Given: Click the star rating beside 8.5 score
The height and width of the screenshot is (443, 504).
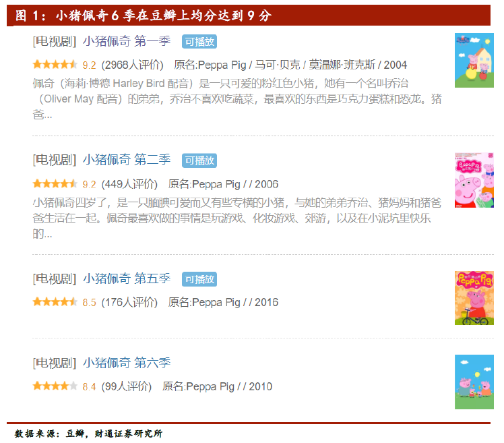Looking at the screenshot, I should pyautogui.click(x=55, y=302).
